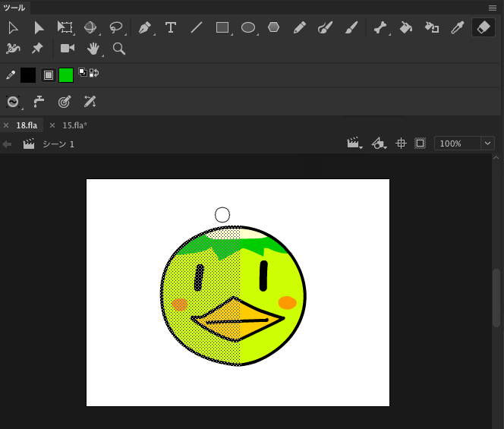Select the Rectangle tool
Screen dimensions: 504x429
click(222, 27)
